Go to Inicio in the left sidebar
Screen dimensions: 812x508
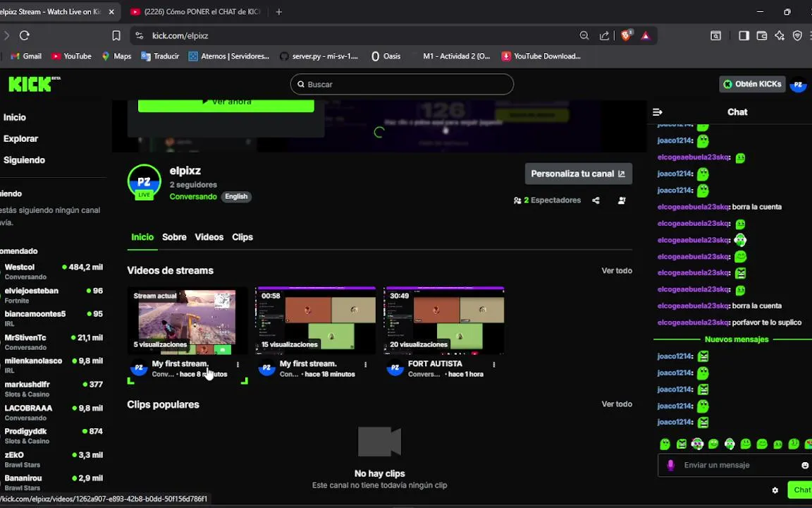[x=15, y=117]
